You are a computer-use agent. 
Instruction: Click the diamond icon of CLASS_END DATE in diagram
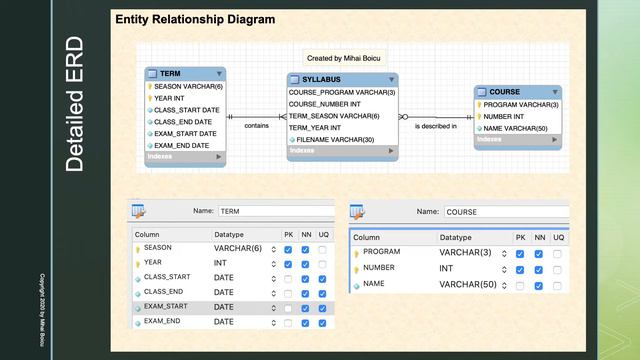coord(150,122)
